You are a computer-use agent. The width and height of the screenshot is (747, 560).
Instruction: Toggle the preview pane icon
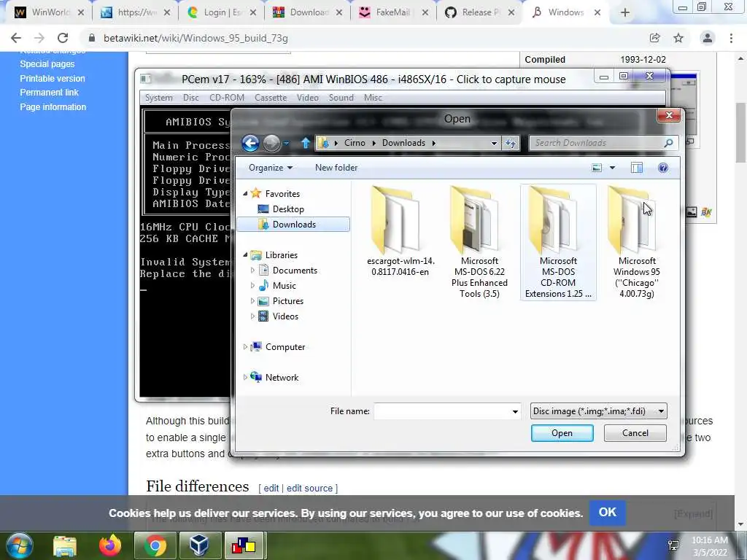tap(636, 168)
